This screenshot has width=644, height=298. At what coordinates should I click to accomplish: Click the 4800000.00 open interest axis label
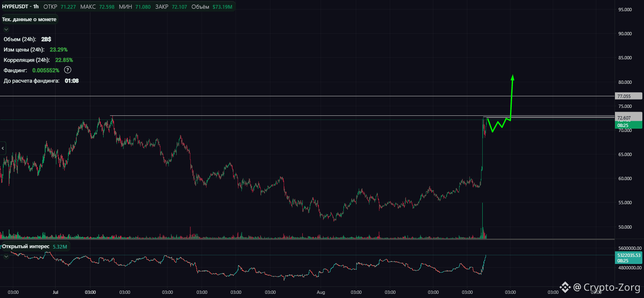pos(629,268)
